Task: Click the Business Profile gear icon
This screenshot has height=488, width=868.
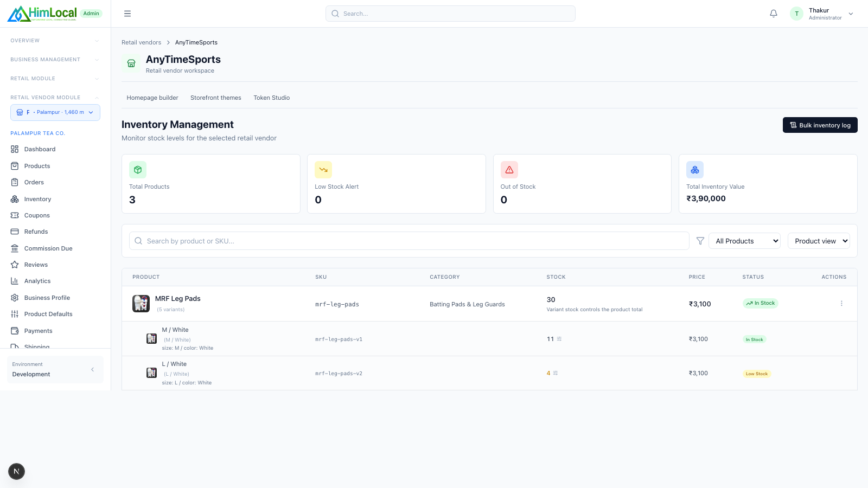Action: [15, 298]
